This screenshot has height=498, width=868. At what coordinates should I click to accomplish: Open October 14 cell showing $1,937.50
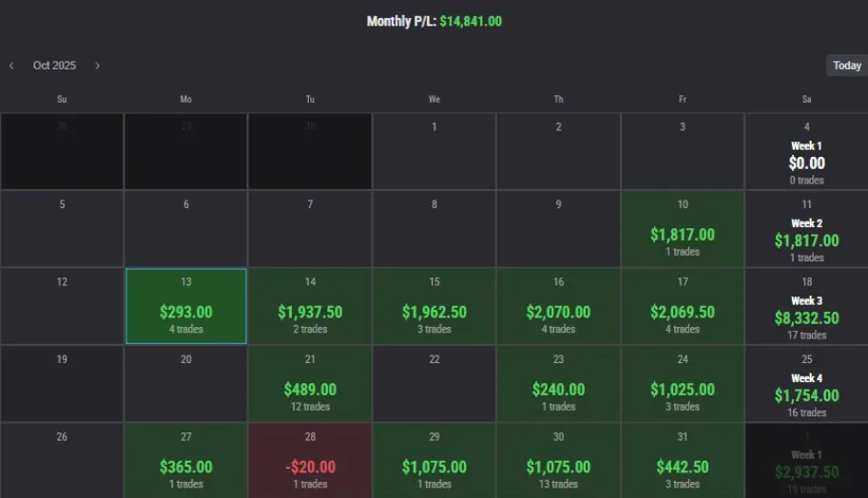[x=310, y=306]
